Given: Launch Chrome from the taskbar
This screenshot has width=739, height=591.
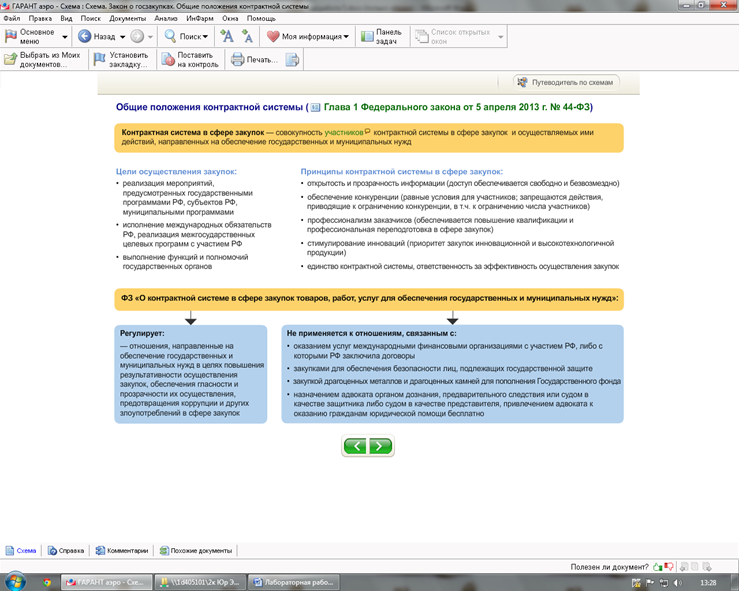Looking at the screenshot, I should pos(47,583).
